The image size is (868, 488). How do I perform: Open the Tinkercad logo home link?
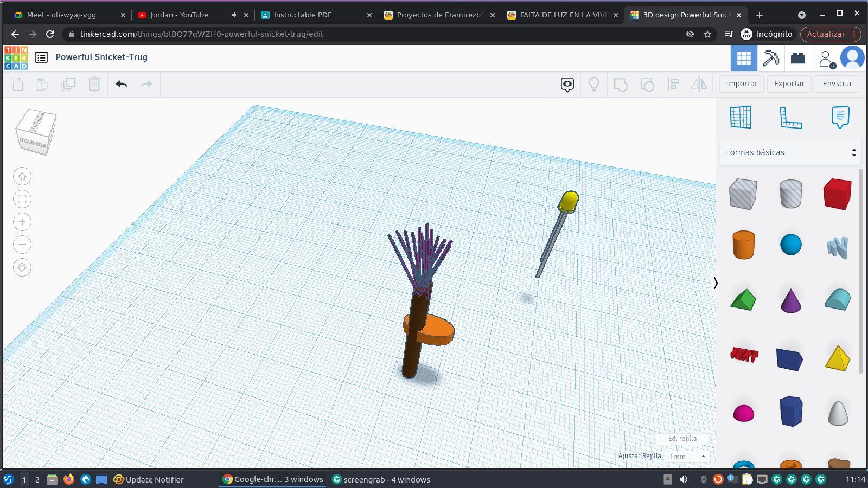pos(16,57)
